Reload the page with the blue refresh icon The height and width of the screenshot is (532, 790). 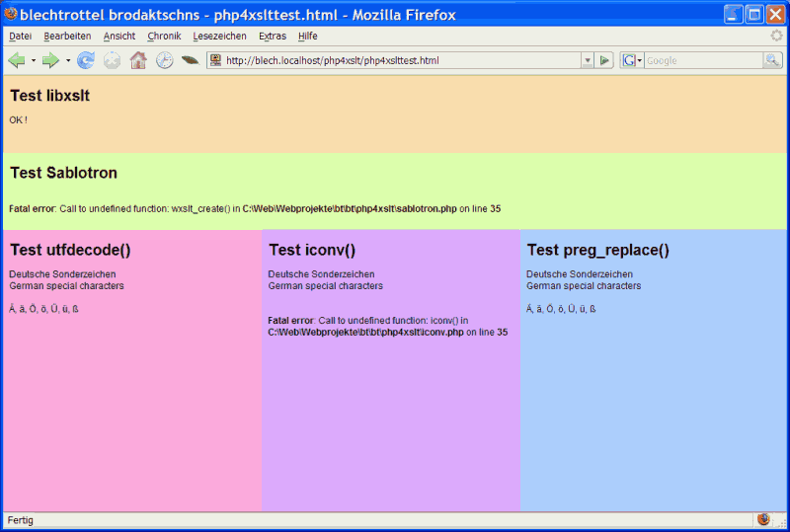click(x=86, y=60)
